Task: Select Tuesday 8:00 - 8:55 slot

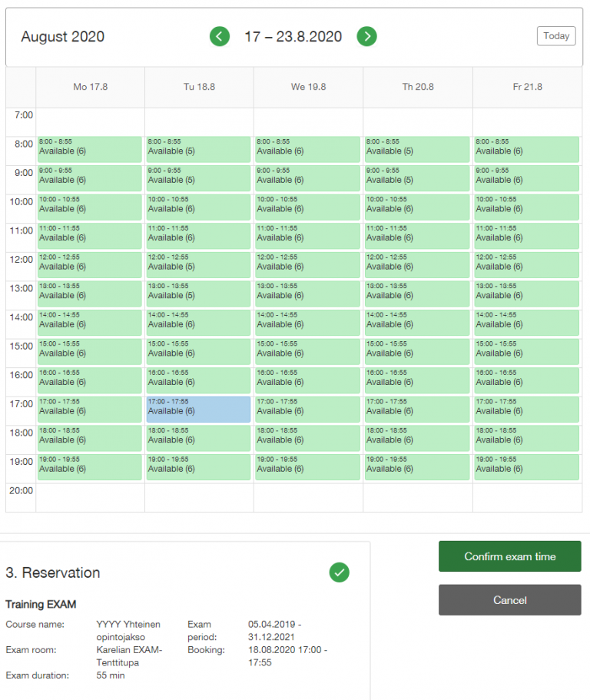Action: coord(198,149)
